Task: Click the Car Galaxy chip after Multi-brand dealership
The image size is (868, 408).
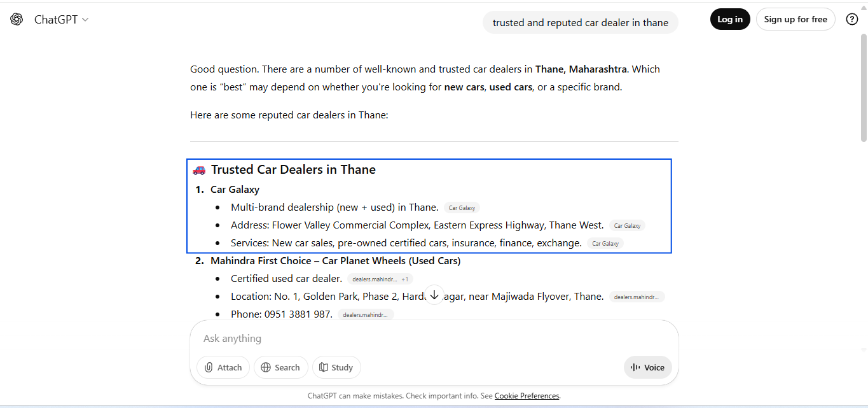Action: point(461,208)
